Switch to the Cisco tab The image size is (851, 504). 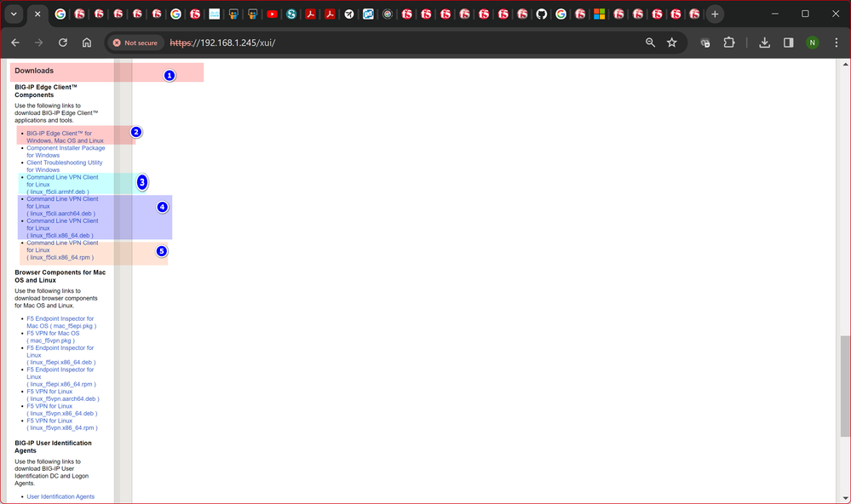pyautogui.click(x=215, y=14)
